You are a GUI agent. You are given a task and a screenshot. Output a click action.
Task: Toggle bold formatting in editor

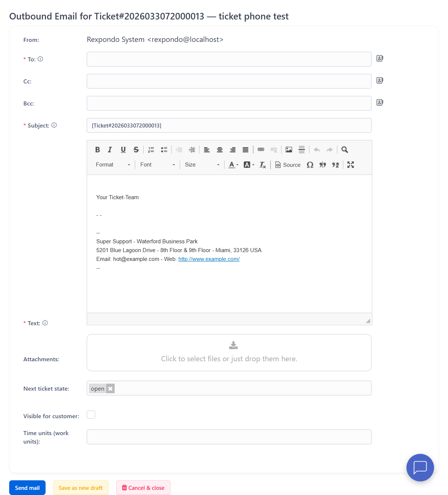point(97,150)
